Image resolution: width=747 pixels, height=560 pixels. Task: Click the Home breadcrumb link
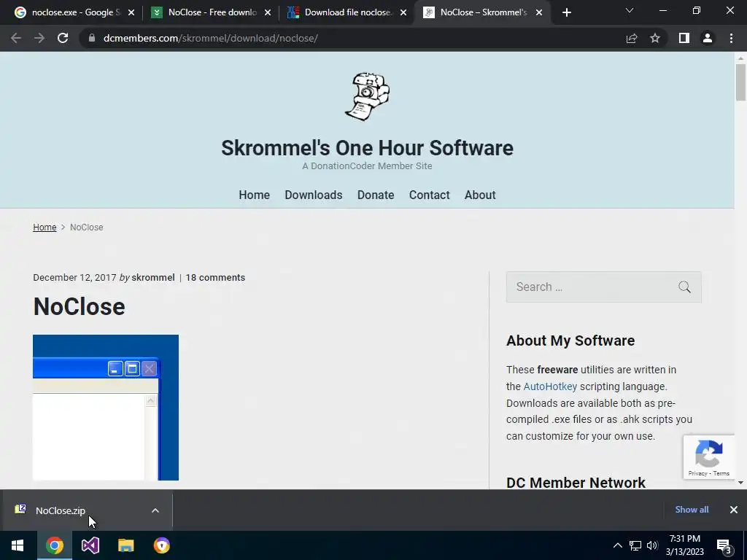click(x=44, y=227)
